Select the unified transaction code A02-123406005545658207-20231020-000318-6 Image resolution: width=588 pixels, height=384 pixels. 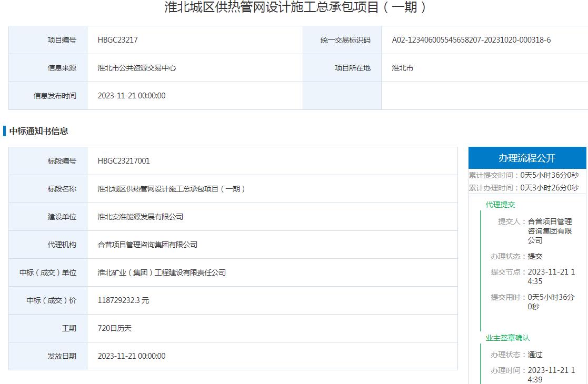click(471, 40)
